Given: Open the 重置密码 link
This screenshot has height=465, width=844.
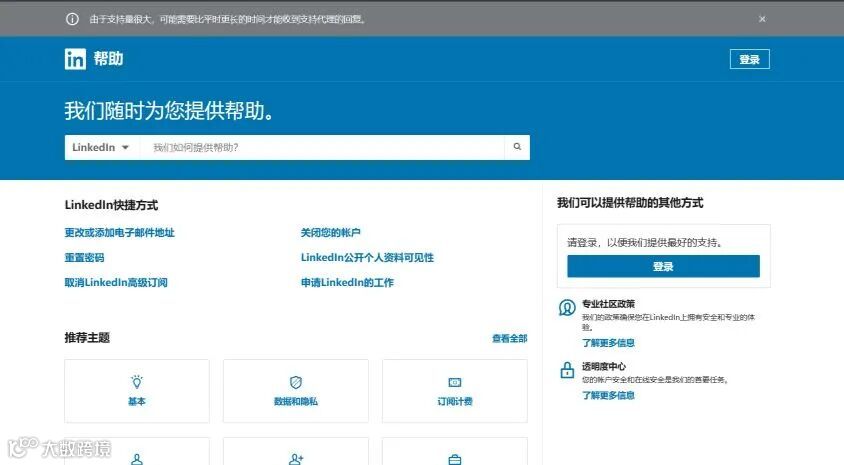Looking at the screenshot, I should coord(85,258).
